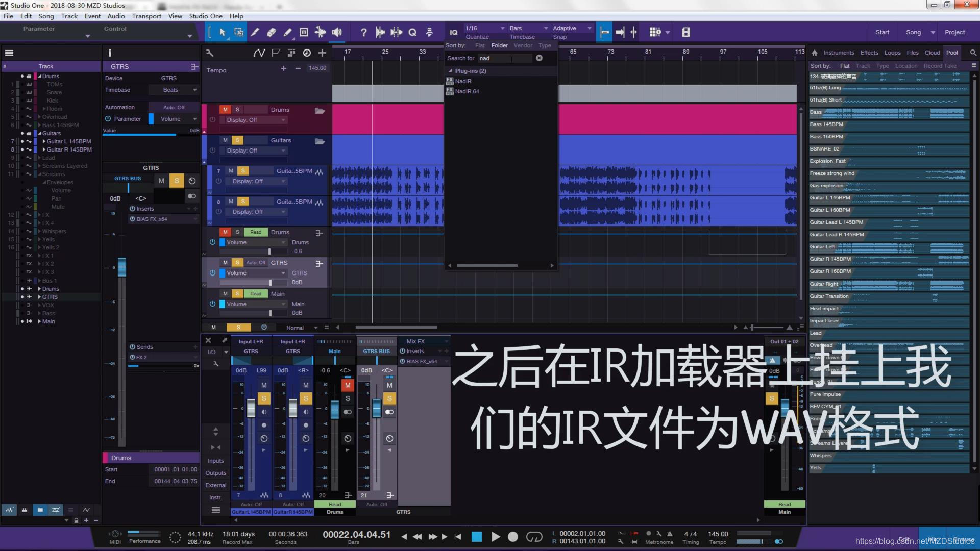
Task: Select the Arrow tool
Action: tap(222, 32)
